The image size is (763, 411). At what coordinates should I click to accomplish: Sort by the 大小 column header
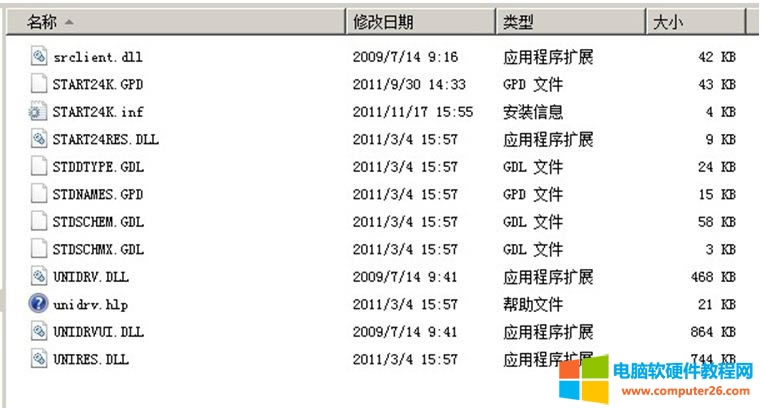click(x=667, y=21)
